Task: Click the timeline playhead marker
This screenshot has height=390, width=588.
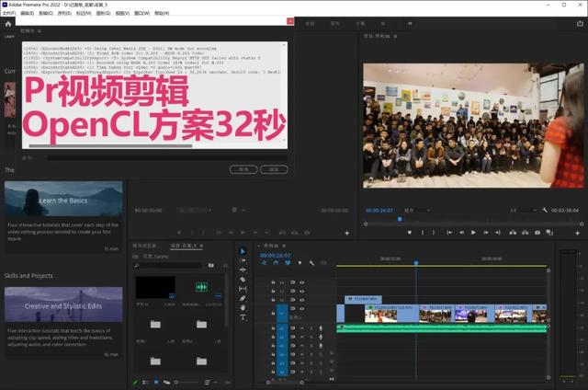Action: [x=416, y=263]
